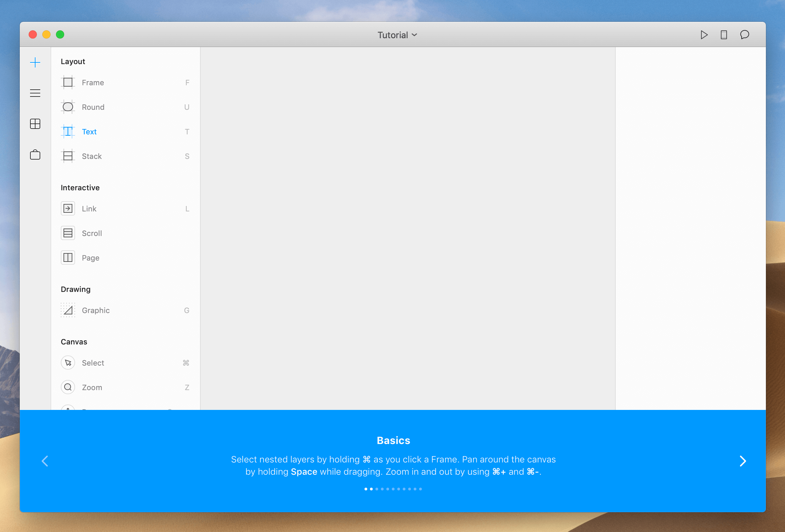This screenshot has height=532, width=785.
Task: Open the Store bag icon
Action: tap(35, 154)
